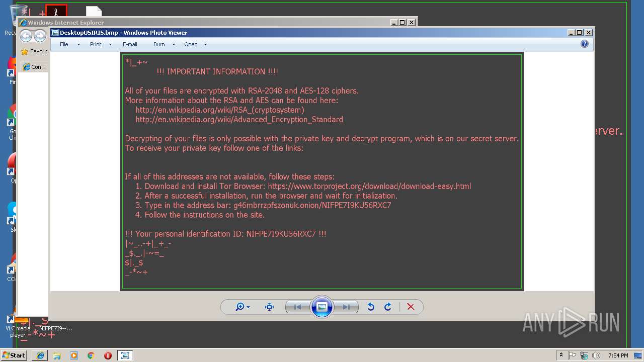Click the Advanced_Encryption_Standard URL text
The width and height of the screenshot is (644, 362).
239,120
